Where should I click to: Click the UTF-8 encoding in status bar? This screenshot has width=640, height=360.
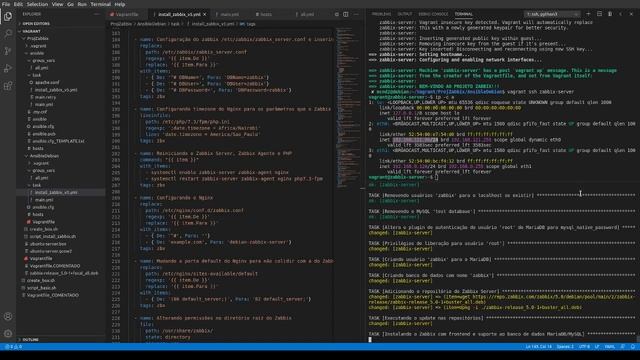584,347
